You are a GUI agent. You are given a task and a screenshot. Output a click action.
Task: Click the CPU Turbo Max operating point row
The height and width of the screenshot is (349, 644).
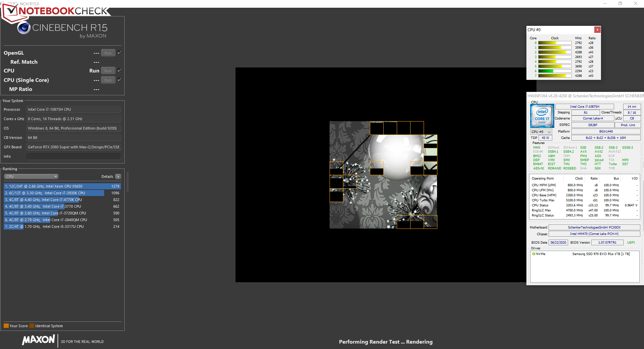(585, 200)
